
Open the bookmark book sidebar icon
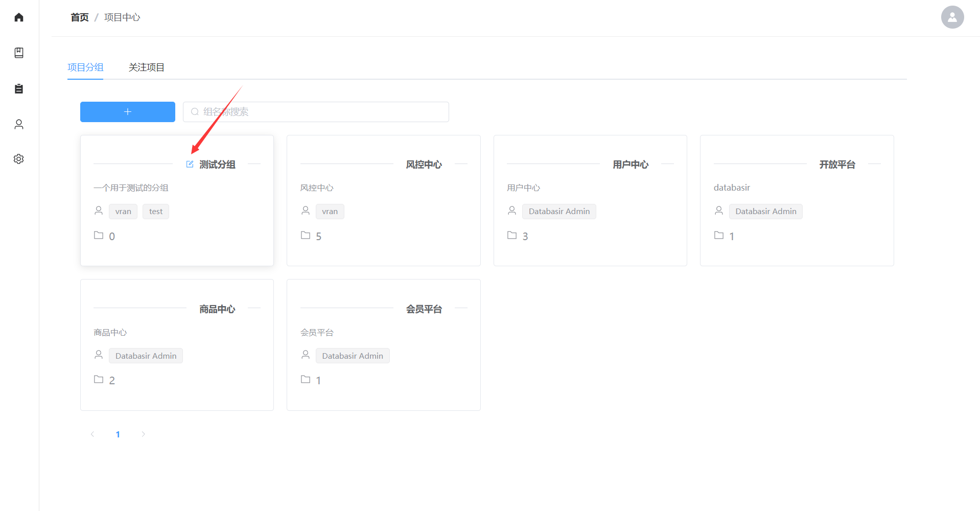pyautogui.click(x=19, y=53)
